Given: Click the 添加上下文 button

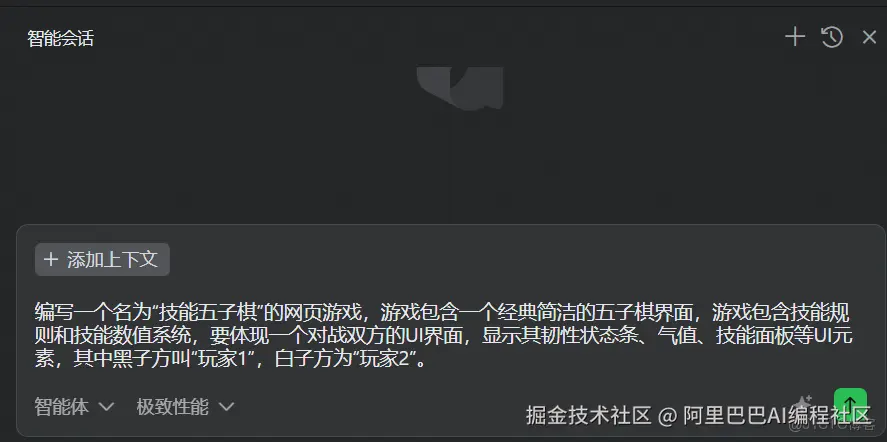Looking at the screenshot, I should pyautogui.click(x=102, y=260).
